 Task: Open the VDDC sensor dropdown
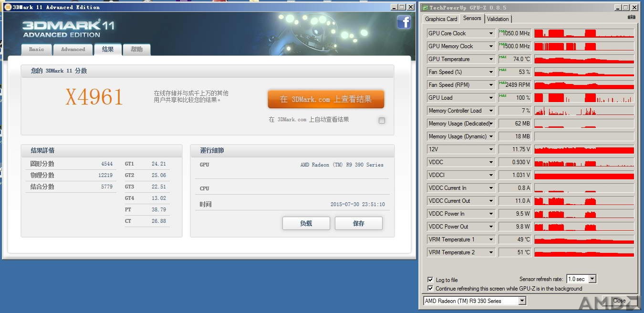491,162
